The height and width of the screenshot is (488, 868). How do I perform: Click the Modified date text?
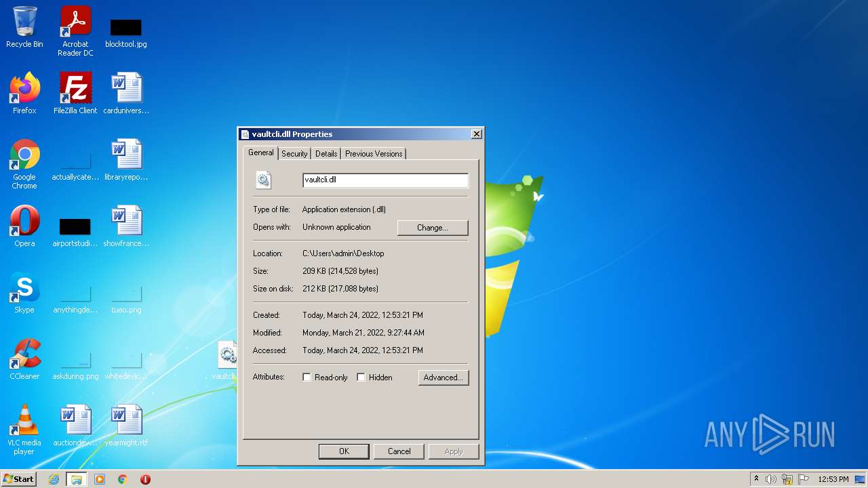pos(363,333)
